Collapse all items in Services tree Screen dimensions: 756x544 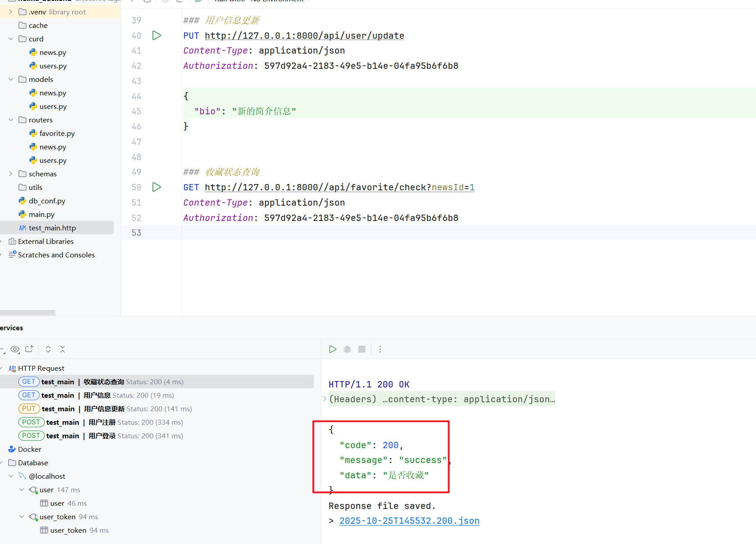[63, 349]
